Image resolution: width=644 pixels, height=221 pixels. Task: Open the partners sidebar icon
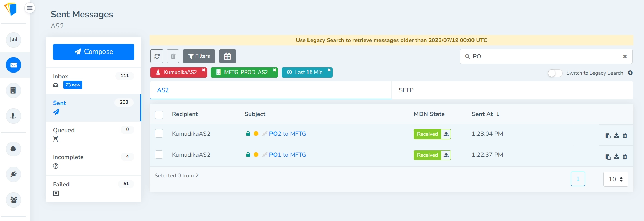pyautogui.click(x=13, y=116)
